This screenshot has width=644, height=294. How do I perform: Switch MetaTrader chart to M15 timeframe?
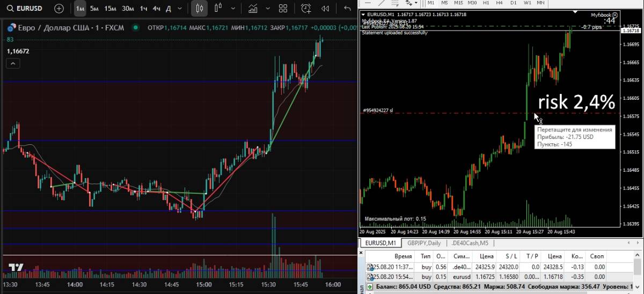[458, 3]
